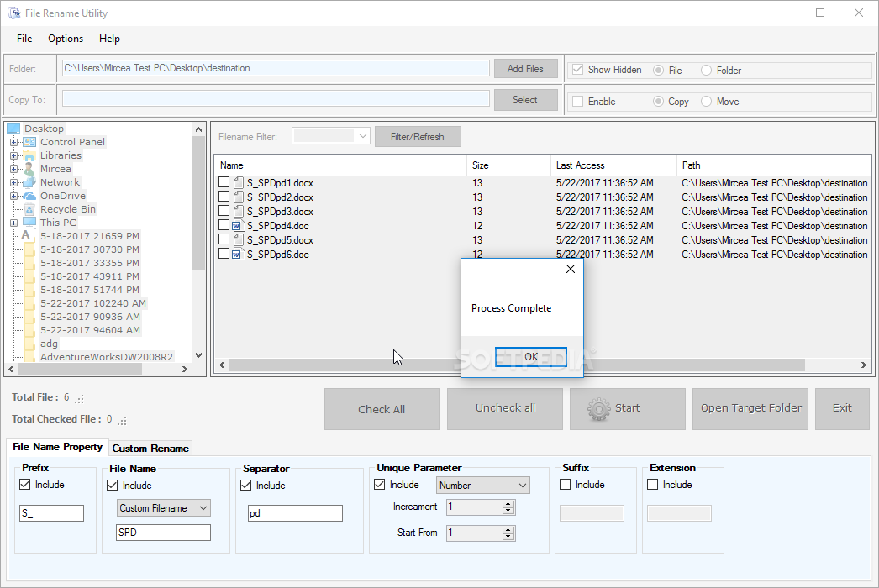Sort by the Last Access column header
The height and width of the screenshot is (588, 879).
[613, 165]
